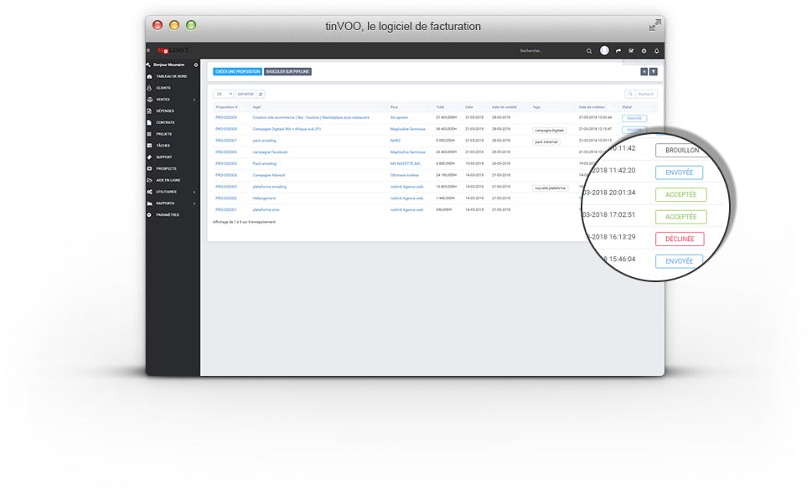
Task: Click the pack indramail tag
Action: click(546, 141)
